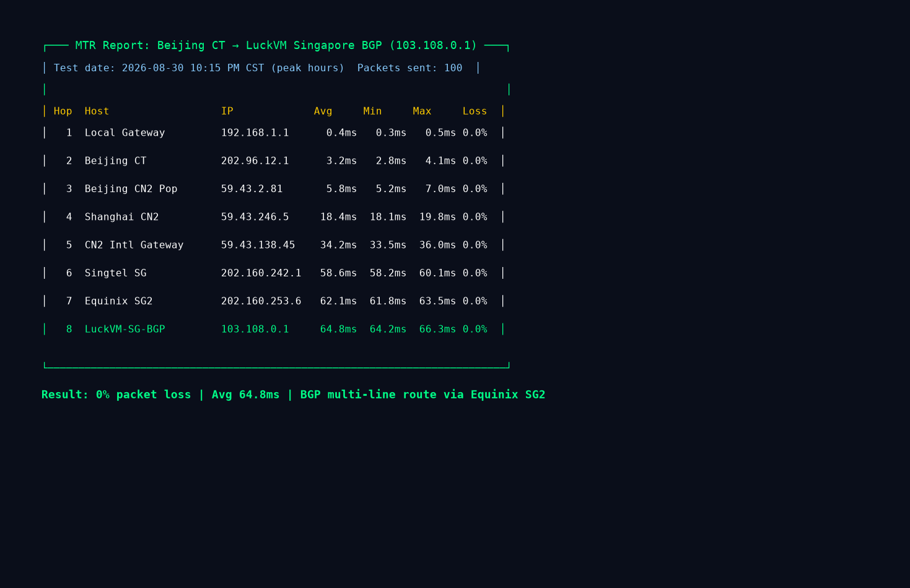
Task: Click the 62.1ms average latency value
Action: pos(339,302)
